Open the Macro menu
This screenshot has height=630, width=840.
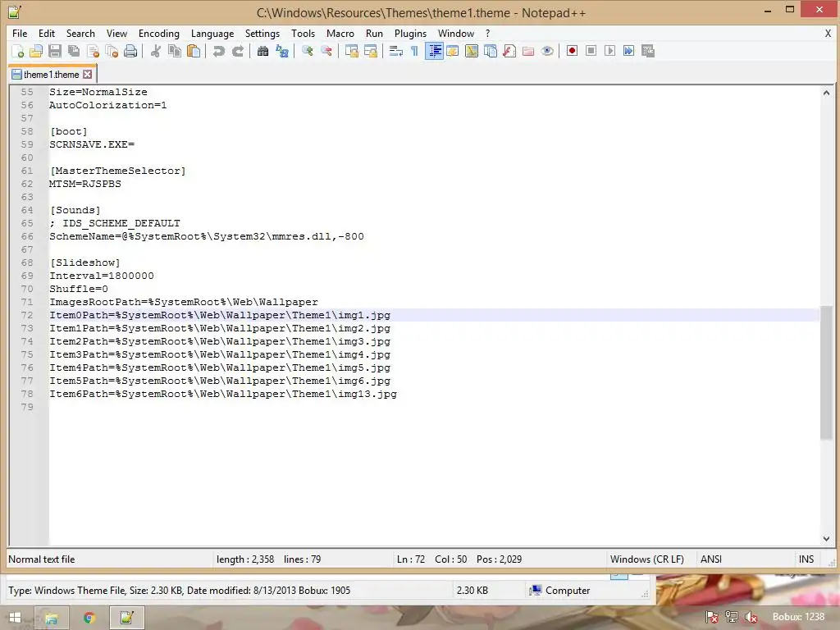pyautogui.click(x=340, y=33)
